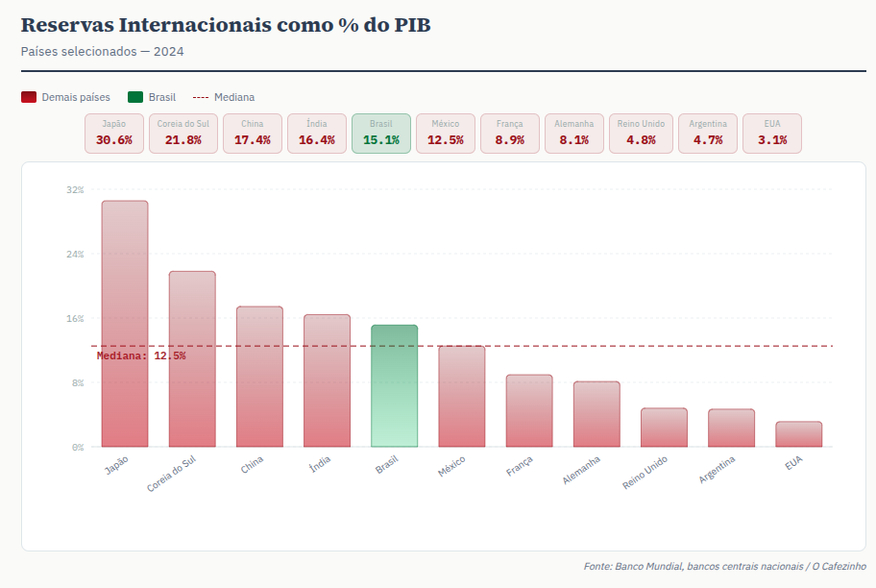Toggle the Mediana dashed-line legend entry
876x588 pixels.
223,97
